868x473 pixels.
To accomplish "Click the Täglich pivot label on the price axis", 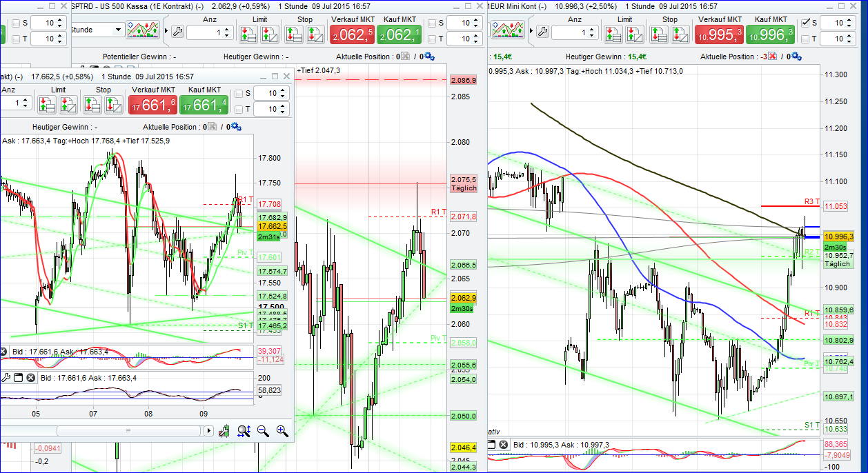I will (463, 185).
